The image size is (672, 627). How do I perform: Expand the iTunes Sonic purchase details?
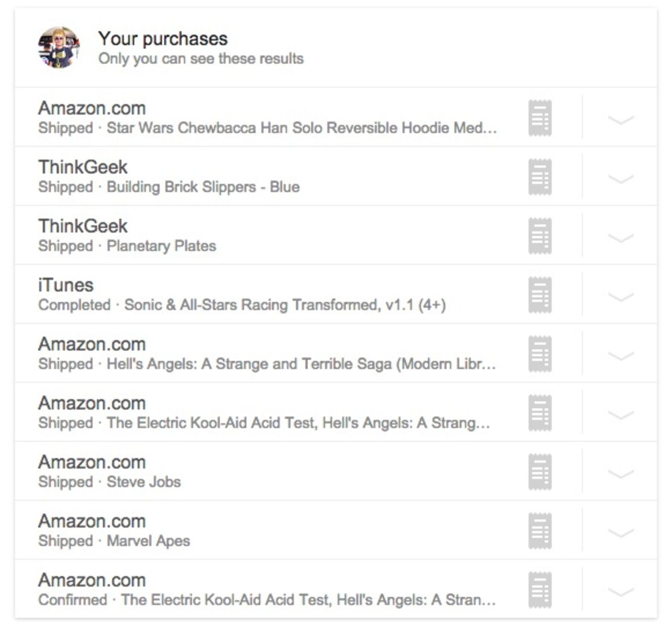tap(621, 297)
